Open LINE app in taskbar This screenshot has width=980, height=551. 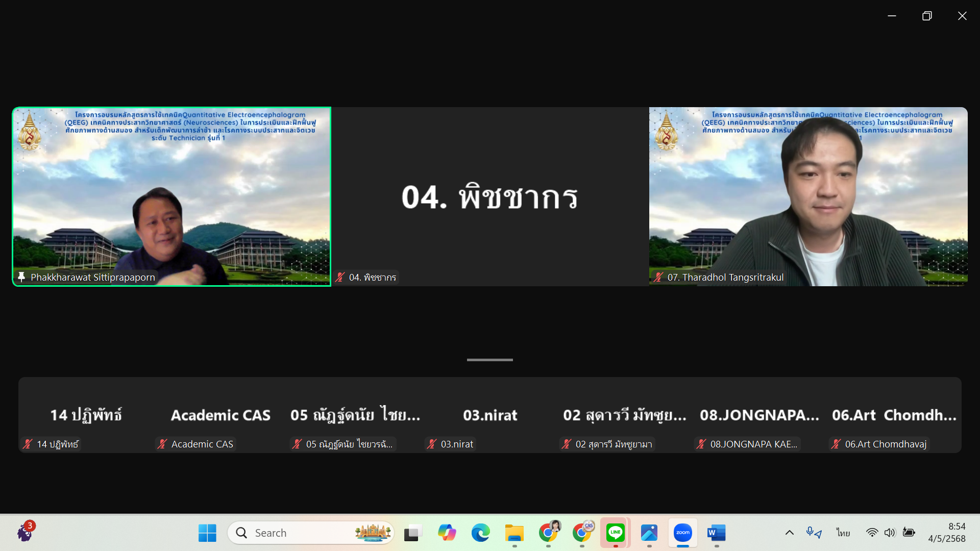coord(615,533)
